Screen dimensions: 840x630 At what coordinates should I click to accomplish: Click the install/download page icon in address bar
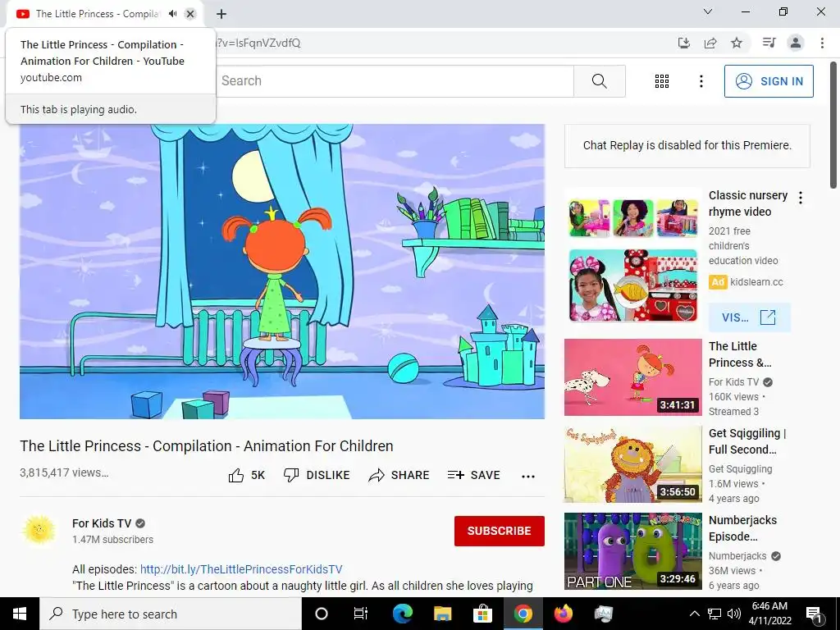683,43
